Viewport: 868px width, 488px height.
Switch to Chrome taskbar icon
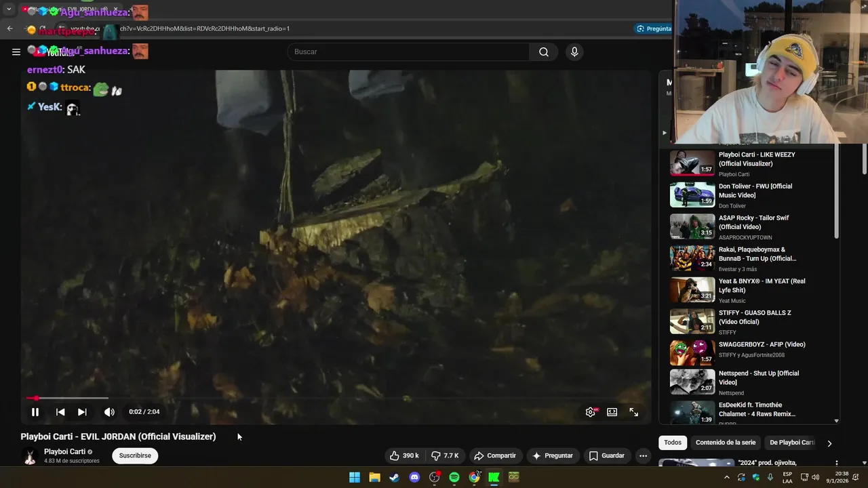pos(474,477)
